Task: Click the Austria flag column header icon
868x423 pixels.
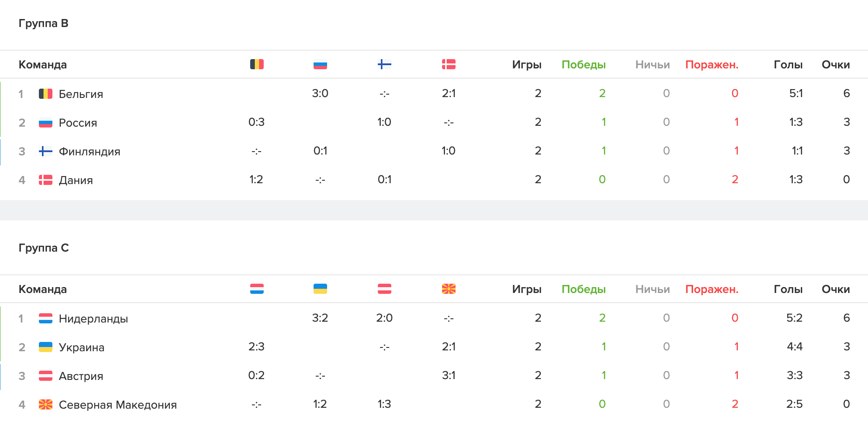Action: (384, 289)
